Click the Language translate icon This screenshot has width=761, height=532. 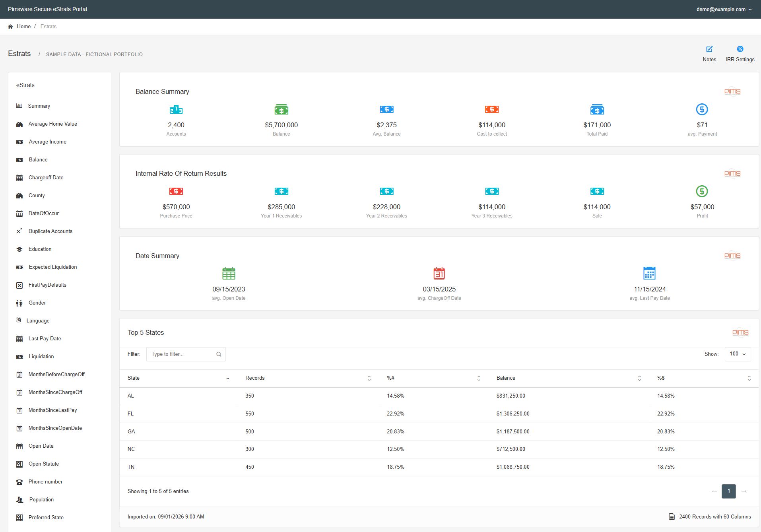[x=18, y=320]
